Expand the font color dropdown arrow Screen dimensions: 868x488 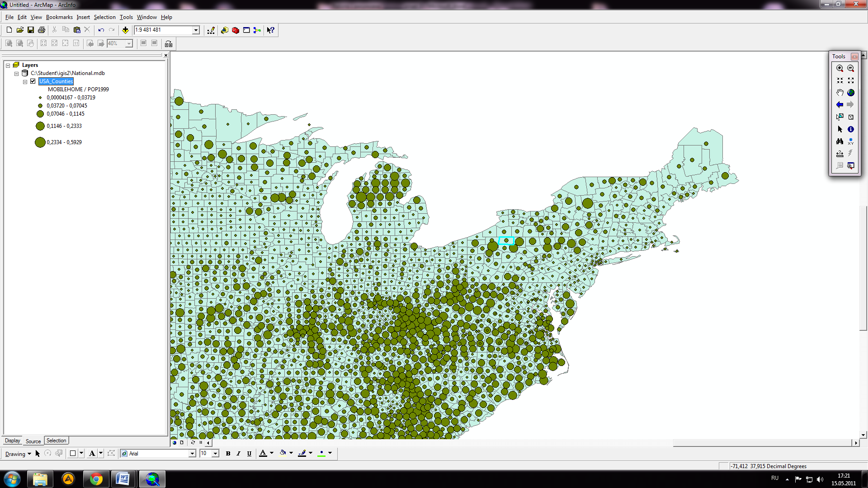[x=272, y=453]
